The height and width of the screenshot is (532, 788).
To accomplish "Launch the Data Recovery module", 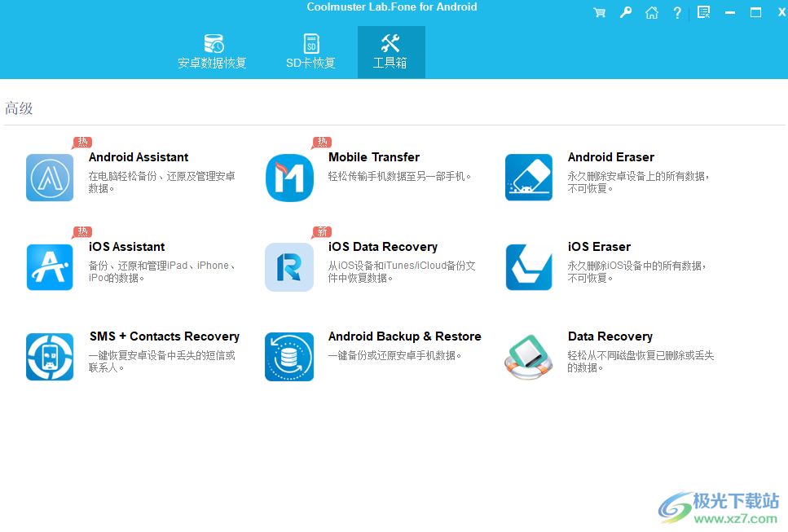I will [528, 356].
